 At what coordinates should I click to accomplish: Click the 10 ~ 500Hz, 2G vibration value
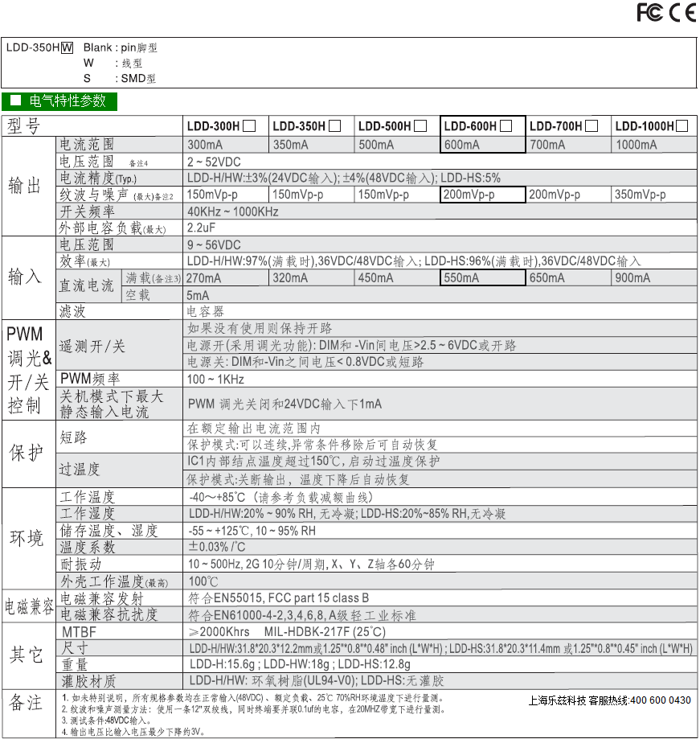pyautogui.click(x=311, y=565)
